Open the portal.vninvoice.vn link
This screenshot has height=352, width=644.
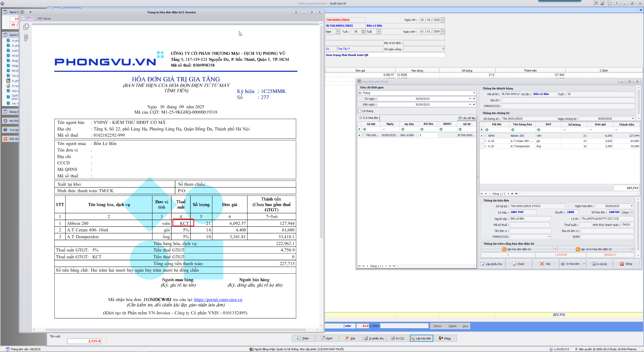coord(218,299)
